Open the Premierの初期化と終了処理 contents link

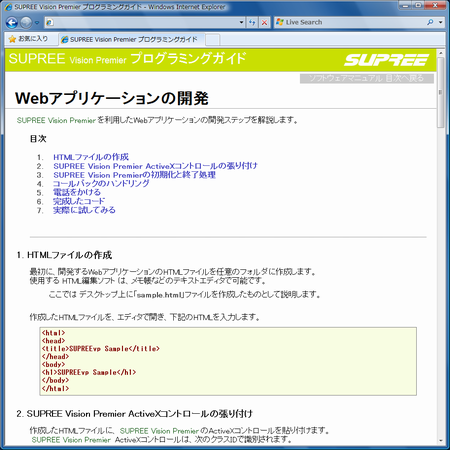[135, 175]
